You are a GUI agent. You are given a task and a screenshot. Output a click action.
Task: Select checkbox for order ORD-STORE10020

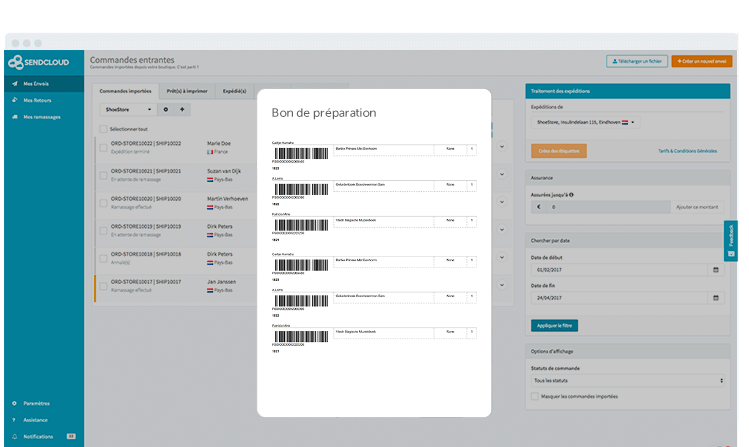pyautogui.click(x=103, y=203)
